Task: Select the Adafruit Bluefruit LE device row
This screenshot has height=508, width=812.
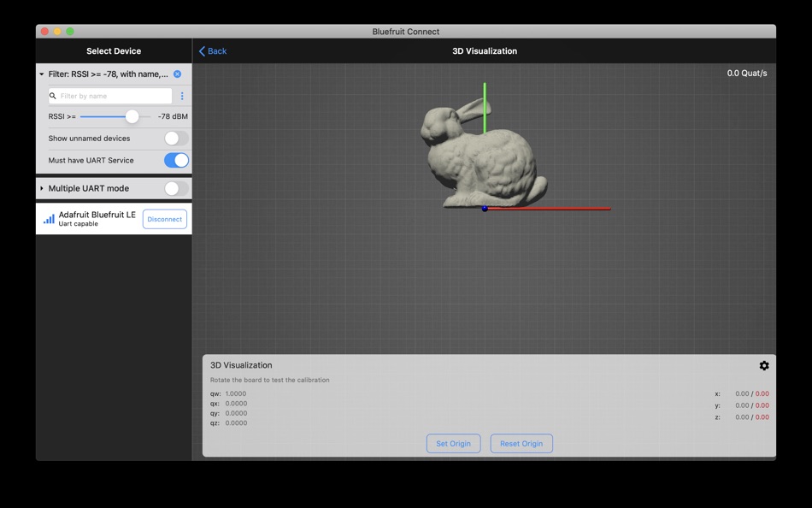Action: coord(114,219)
